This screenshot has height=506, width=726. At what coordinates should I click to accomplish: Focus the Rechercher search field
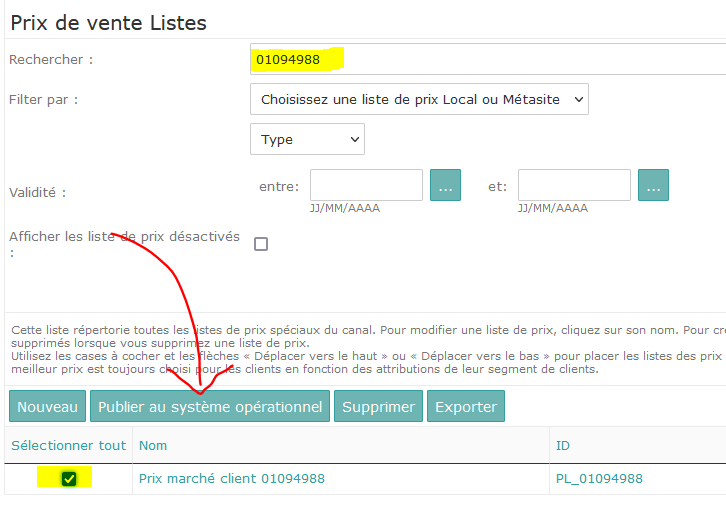(488, 59)
